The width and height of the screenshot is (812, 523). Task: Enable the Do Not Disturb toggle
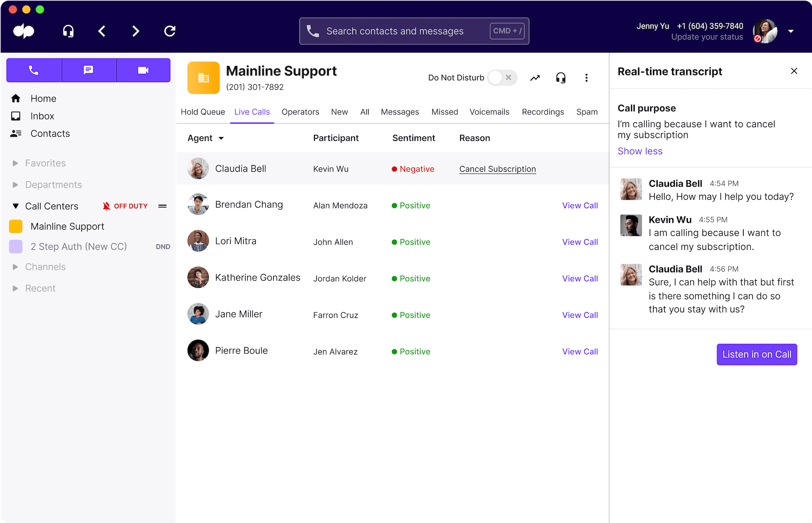click(x=495, y=78)
